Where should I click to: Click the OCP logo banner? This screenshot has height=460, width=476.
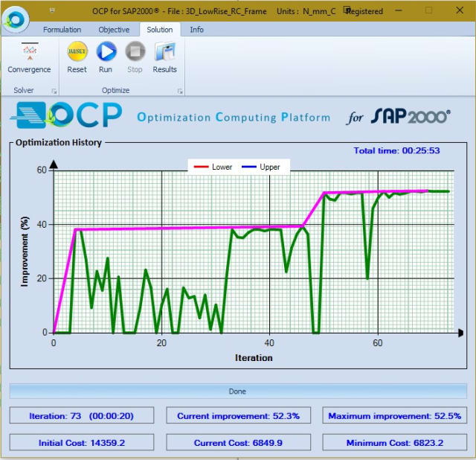click(66, 115)
